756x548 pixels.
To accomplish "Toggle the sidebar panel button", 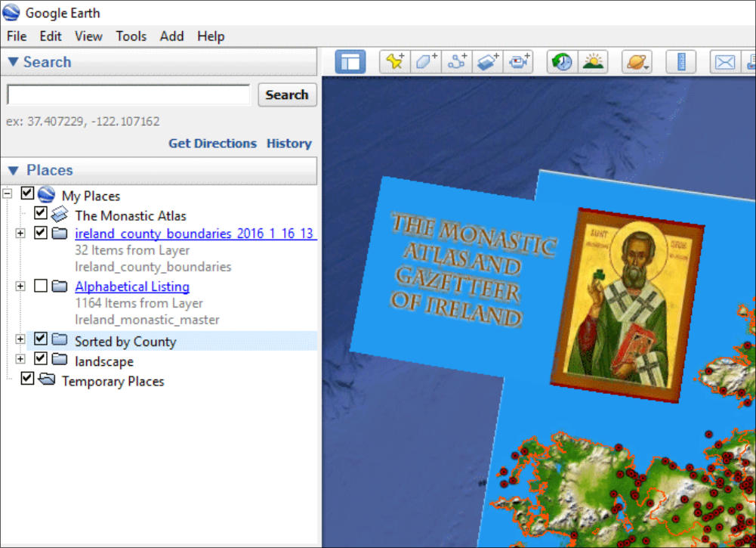I will click(x=350, y=62).
